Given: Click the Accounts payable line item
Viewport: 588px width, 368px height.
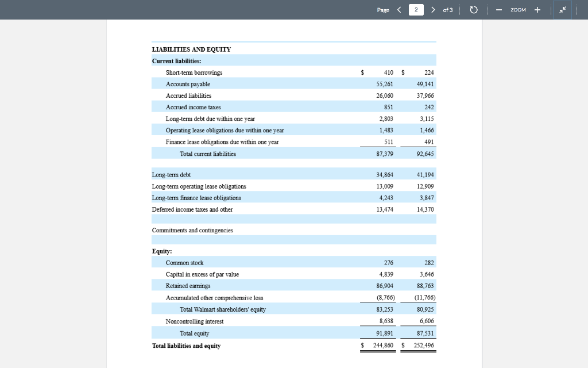Looking at the screenshot, I should [187, 84].
